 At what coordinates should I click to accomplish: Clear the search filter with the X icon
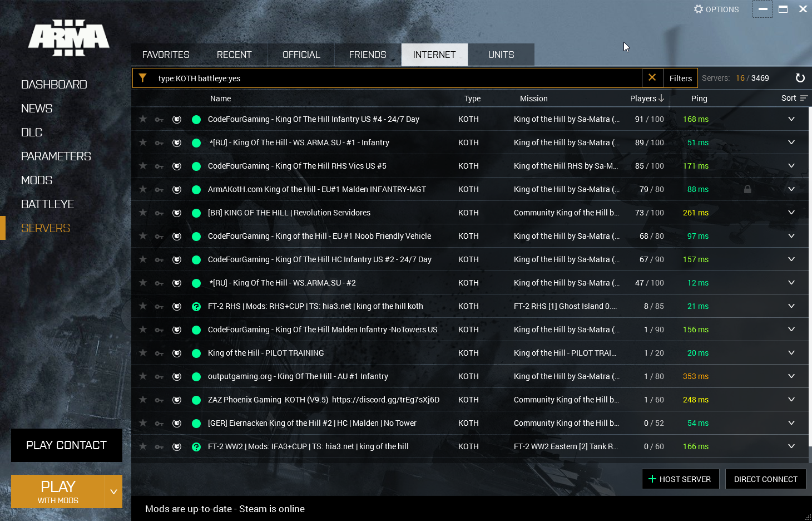click(x=652, y=78)
